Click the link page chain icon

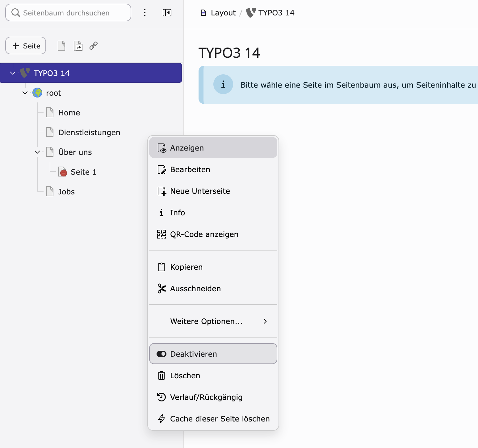point(94,46)
